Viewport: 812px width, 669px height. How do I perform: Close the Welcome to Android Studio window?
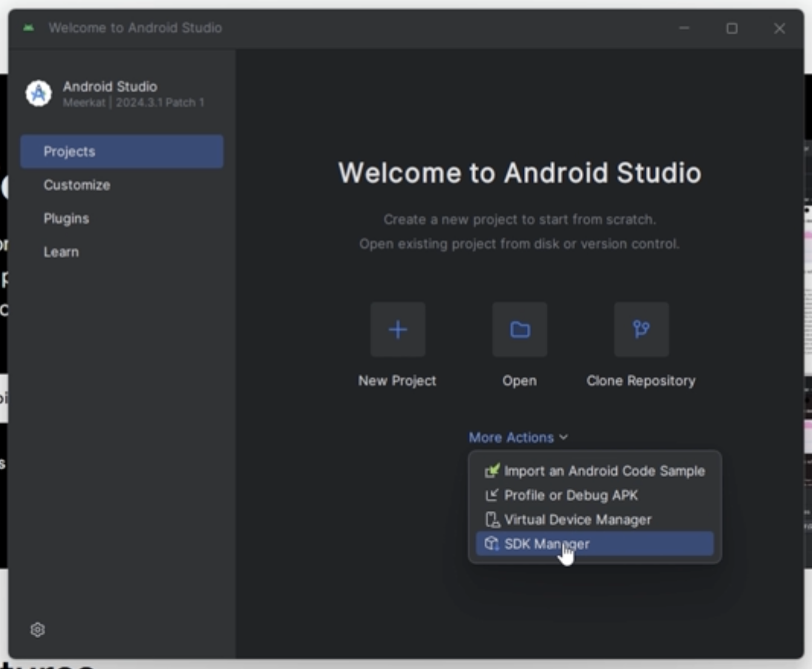pos(779,28)
